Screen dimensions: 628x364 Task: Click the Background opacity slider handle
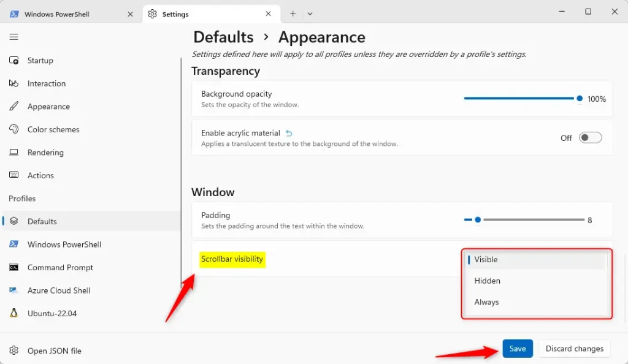(x=580, y=99)
